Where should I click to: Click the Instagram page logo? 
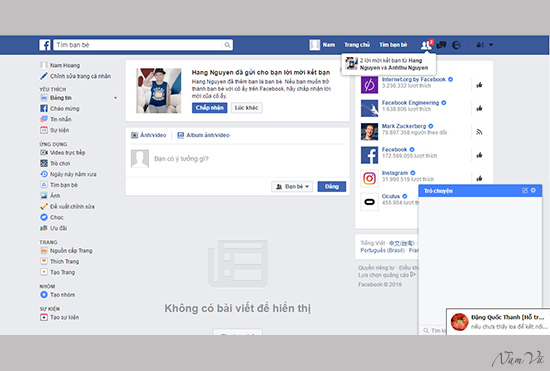(369, 178)
